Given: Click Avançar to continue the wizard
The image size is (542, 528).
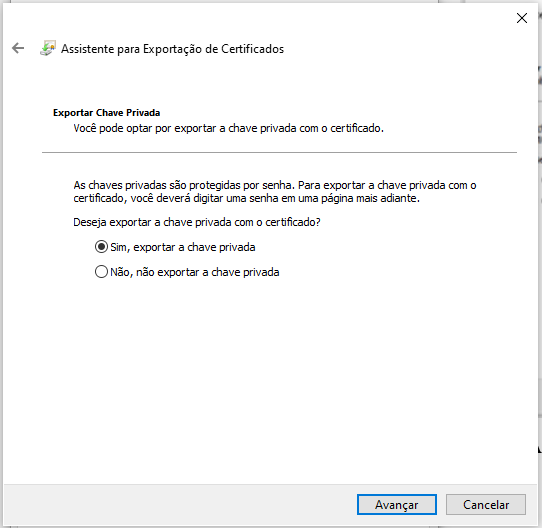Looking at the screenshot, I should [x=396, y=504].
